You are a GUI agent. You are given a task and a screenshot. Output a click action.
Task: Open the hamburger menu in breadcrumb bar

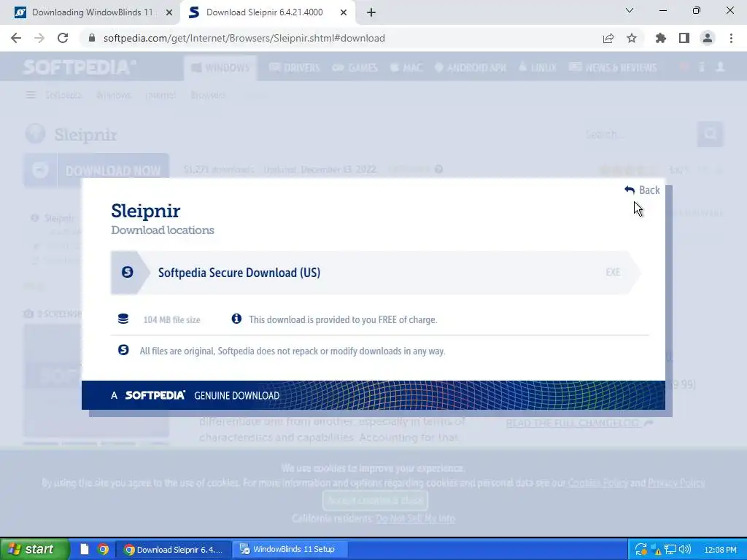[x=31, y=96]
